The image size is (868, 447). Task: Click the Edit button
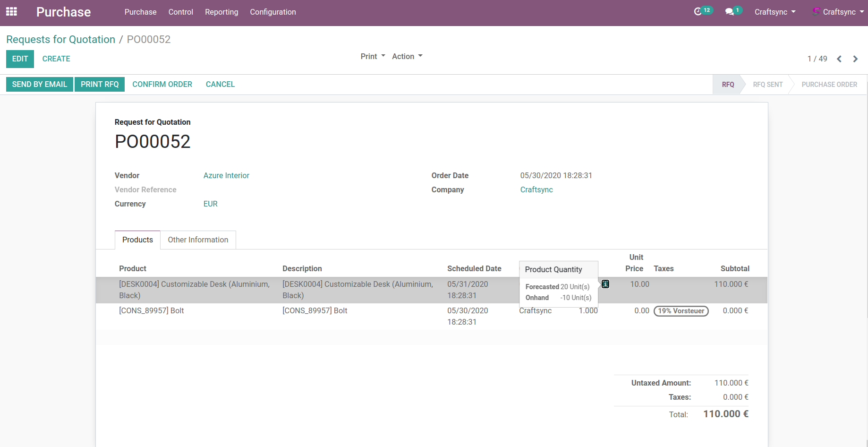coord(20,59)
